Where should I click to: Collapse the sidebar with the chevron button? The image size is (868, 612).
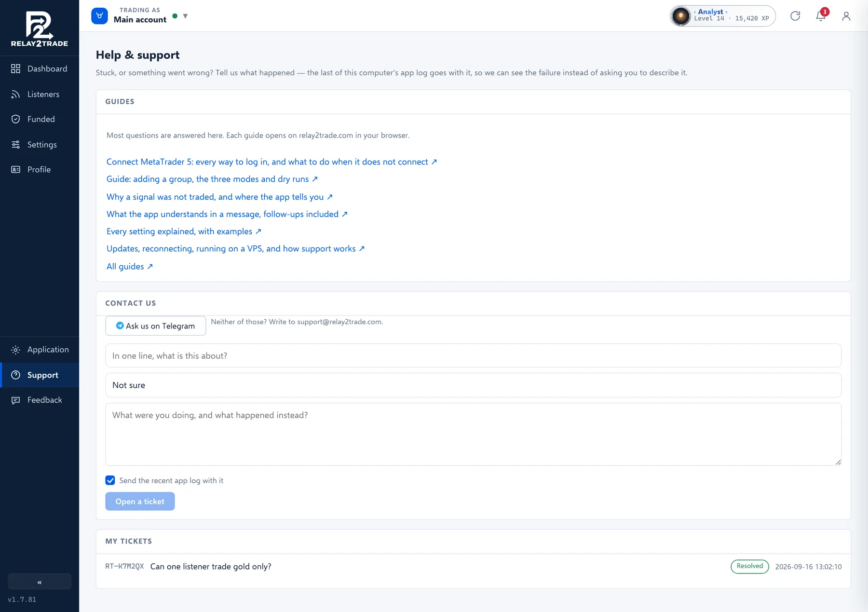point(40,582)
